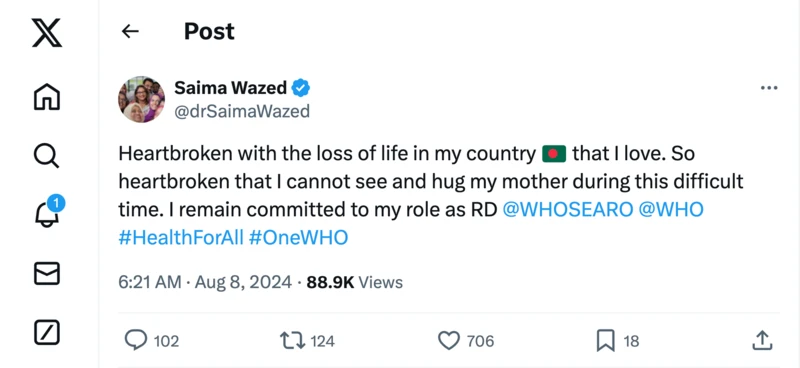This screenshot has height=368, width=800.
Task: Click the back arrow next to Post
Action: pyautogui.click(x=130, y=32)
